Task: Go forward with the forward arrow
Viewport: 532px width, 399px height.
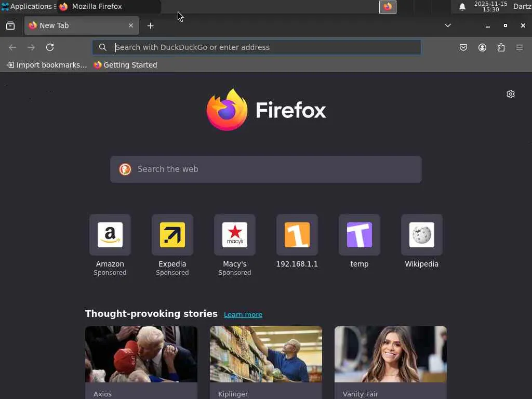Action: [31, 47]
